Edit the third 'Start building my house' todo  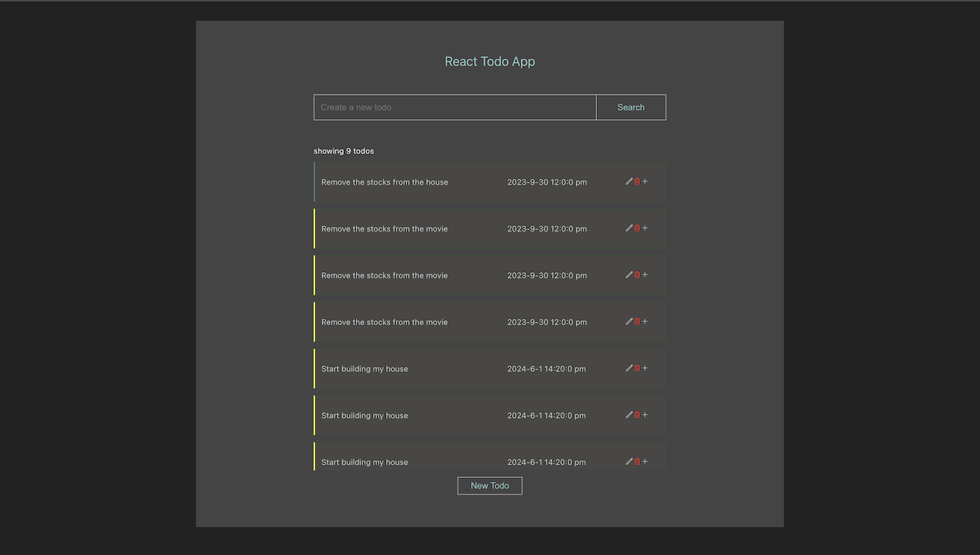coord(629,462)
